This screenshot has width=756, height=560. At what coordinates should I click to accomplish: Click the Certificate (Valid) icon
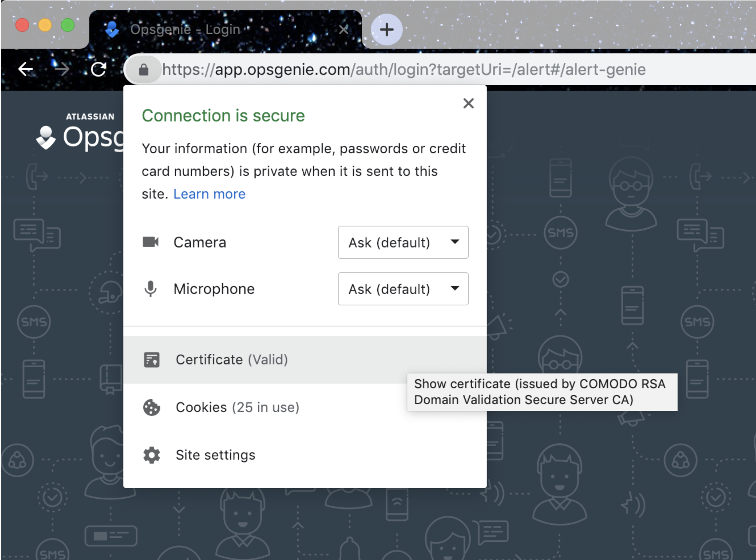pos(151,359)
